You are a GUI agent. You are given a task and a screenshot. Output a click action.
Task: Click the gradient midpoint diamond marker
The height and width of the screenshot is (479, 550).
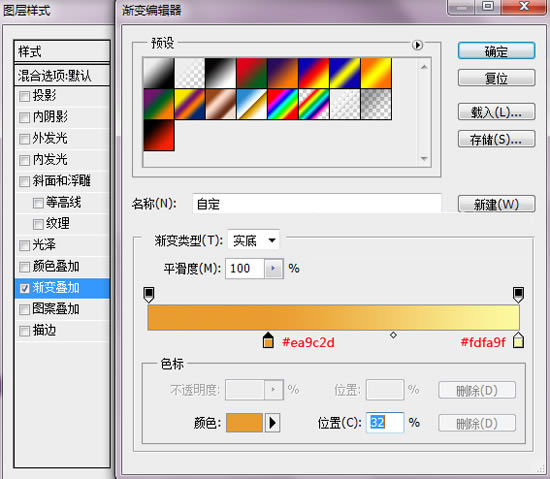point(393,335)
